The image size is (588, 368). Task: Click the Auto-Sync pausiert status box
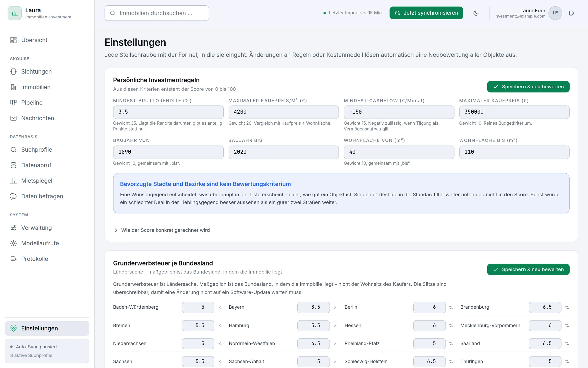point(47,351)
